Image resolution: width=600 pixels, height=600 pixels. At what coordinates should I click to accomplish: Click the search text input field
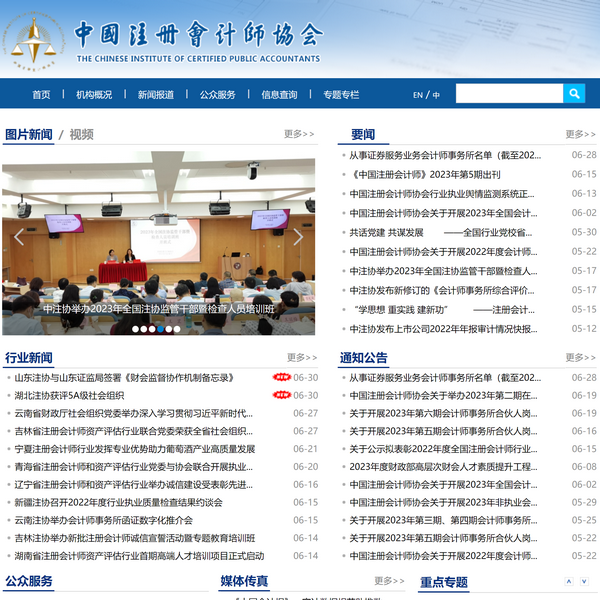tap(509, 94)
